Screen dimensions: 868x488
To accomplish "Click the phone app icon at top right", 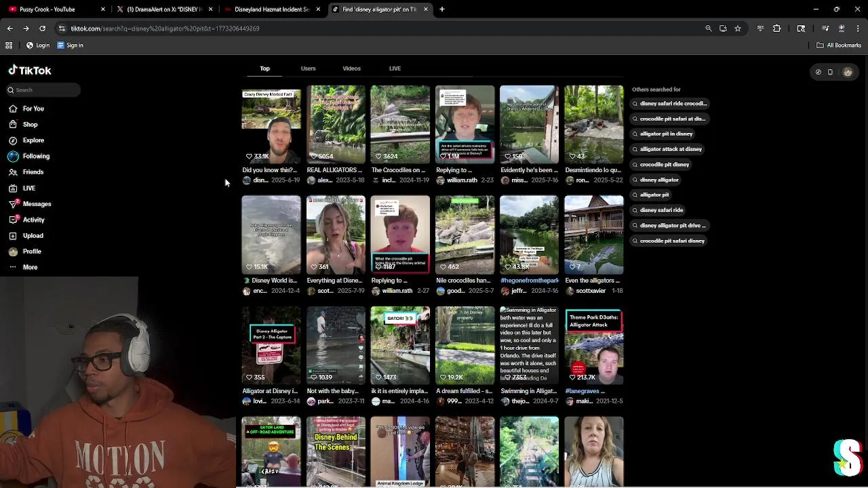I will [830, 72].
